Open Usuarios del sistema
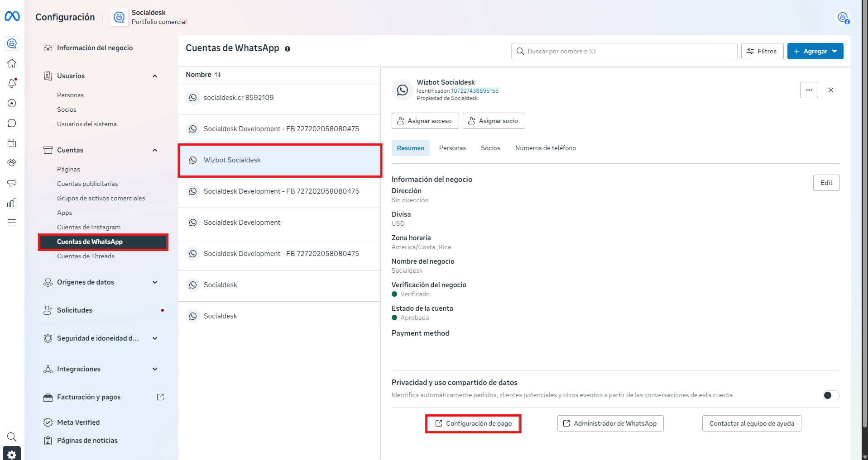The height and width of the screenshot is (460, 868). (x=87, y=124)
